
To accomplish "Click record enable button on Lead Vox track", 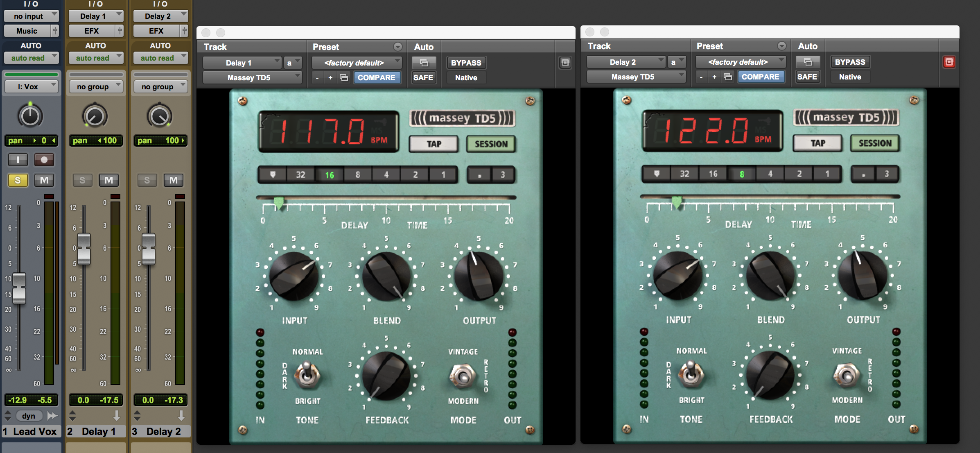I will 44,160.
